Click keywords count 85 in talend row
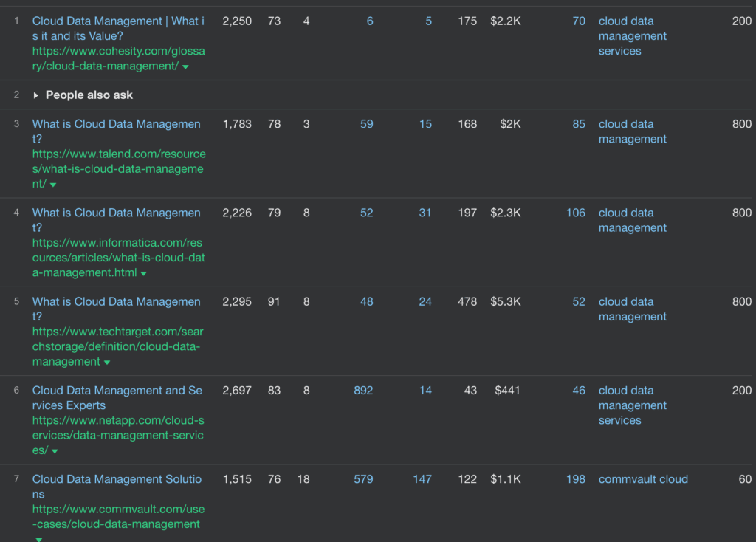This screenshot has width=756, height=542. (x=579, y=124)
